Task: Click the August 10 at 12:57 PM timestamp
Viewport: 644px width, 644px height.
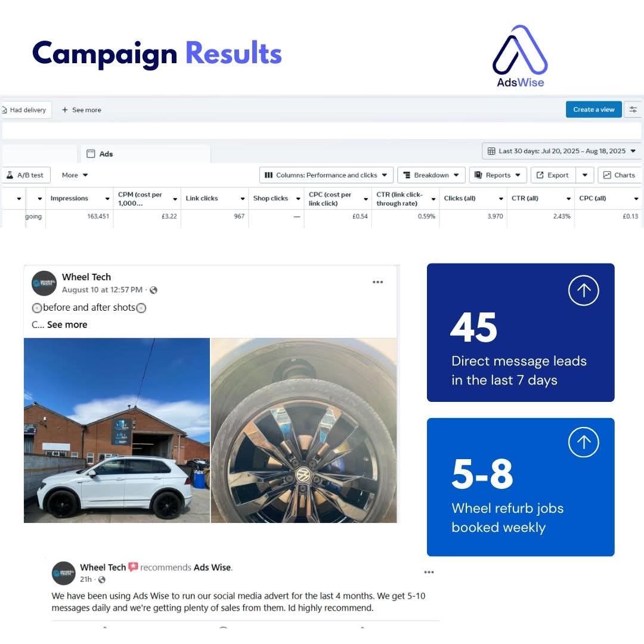Action: [102, 290]
